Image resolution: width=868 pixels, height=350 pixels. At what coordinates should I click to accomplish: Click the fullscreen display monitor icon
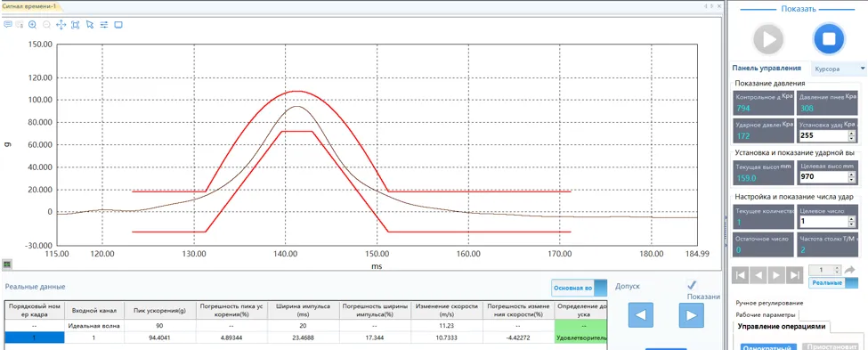coord(118,24)
